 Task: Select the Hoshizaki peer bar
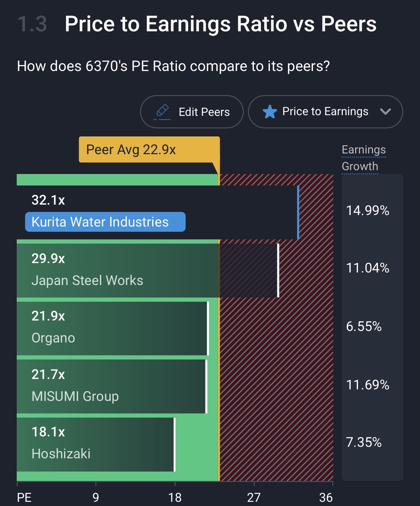click(x=96, y=444)
